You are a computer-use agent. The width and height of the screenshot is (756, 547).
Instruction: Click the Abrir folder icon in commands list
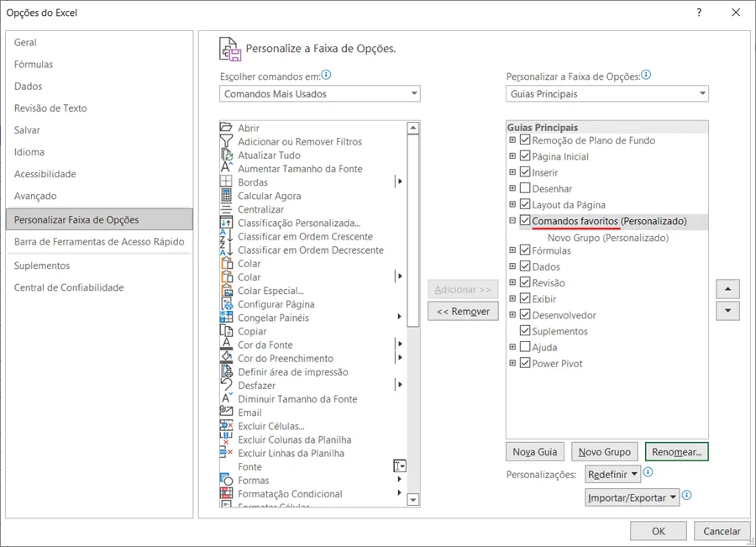tap(226, 128)
